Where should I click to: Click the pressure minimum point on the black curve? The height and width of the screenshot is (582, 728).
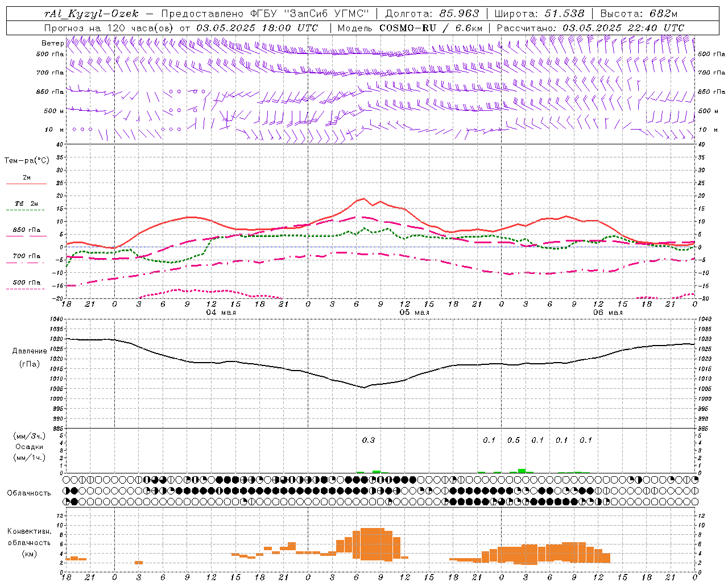[x=364, y=388]
